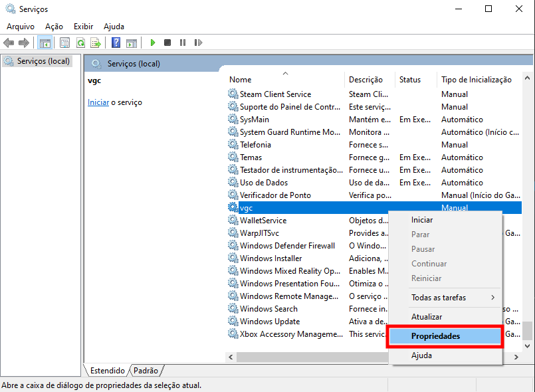Click the Restart Service toolbar icon
Screen dimensions: 535x392
(198, 43)
